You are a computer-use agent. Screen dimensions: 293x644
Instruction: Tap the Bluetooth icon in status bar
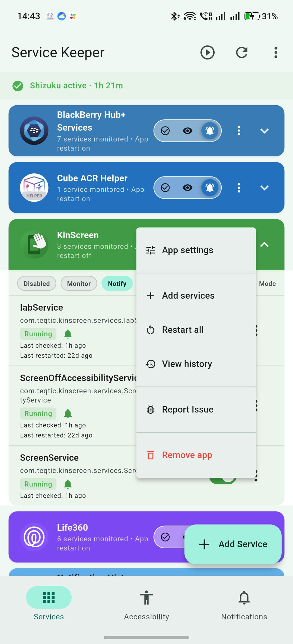point(175,16)
